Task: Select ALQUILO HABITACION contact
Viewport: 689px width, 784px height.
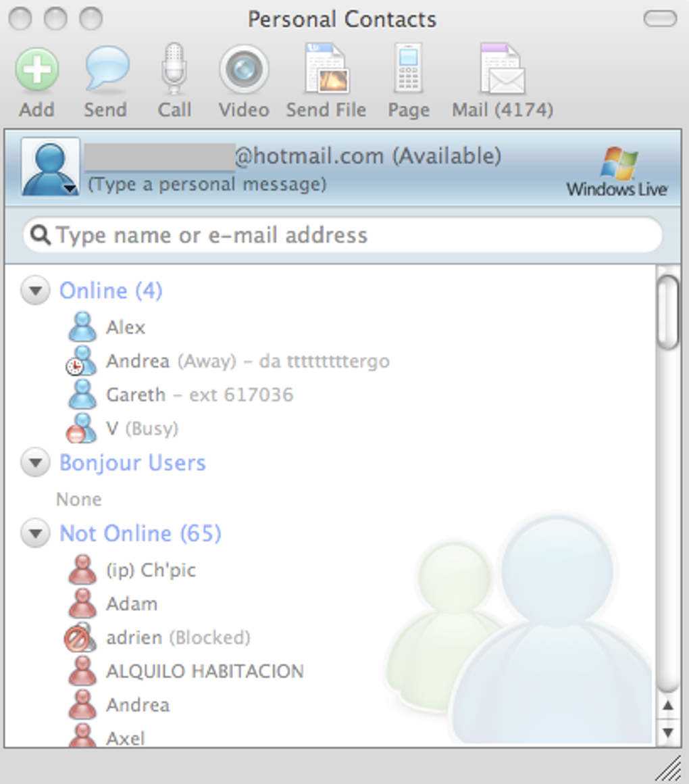Action: pyautogui.click(x=205, y=672)
